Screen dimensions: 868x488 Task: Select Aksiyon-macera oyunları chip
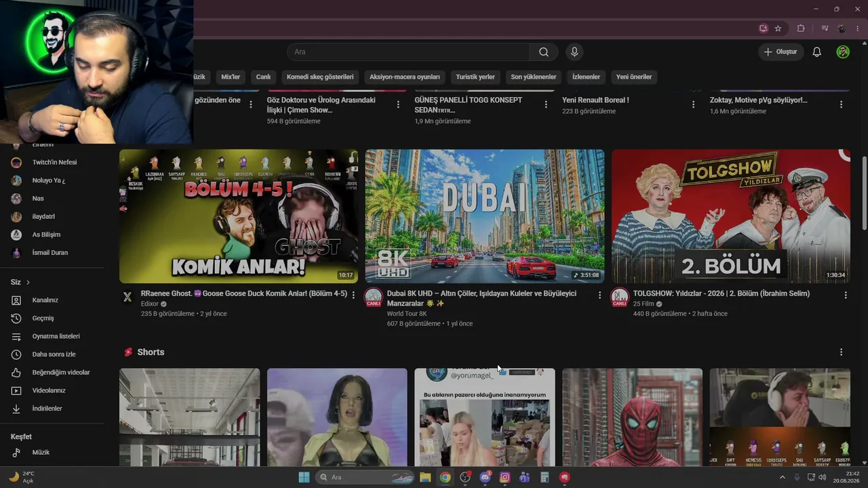(405, 77)
